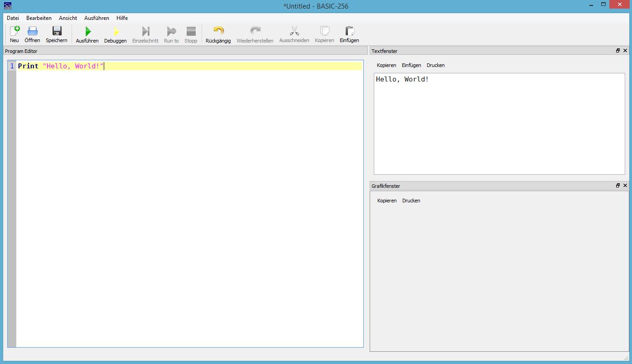Click the Program Editor panel title

[x=21, y=51]
